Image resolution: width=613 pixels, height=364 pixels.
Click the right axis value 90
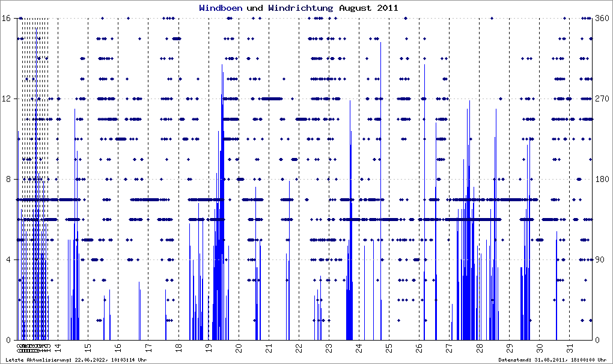[x=600, y=259]
